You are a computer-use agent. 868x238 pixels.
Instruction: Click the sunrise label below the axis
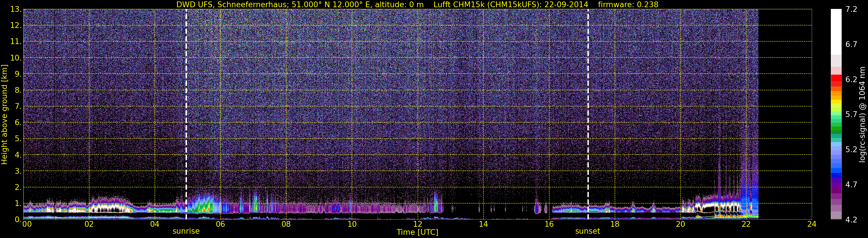tap(186, 231)
